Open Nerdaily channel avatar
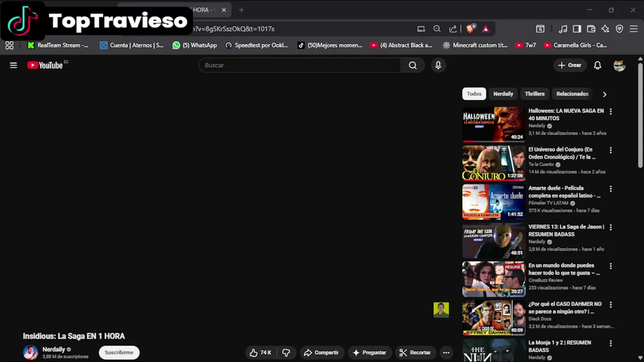The width and height of the screenshot is (644, 362). tap(31, 352)
